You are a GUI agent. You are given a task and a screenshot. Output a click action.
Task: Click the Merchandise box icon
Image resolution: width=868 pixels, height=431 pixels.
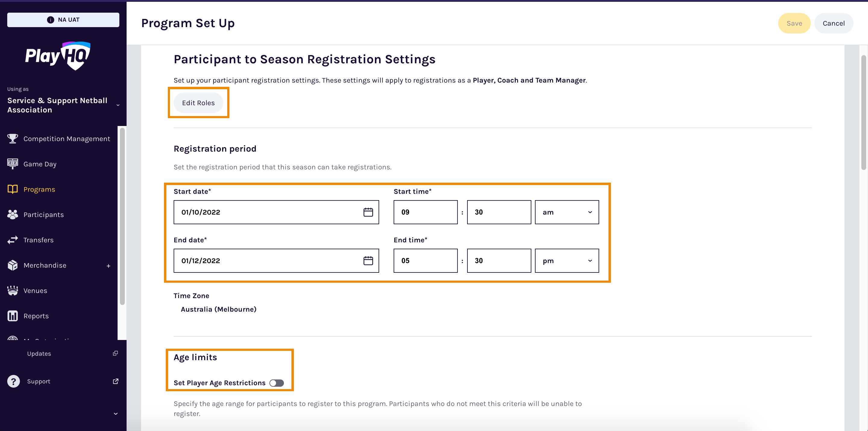12,265
